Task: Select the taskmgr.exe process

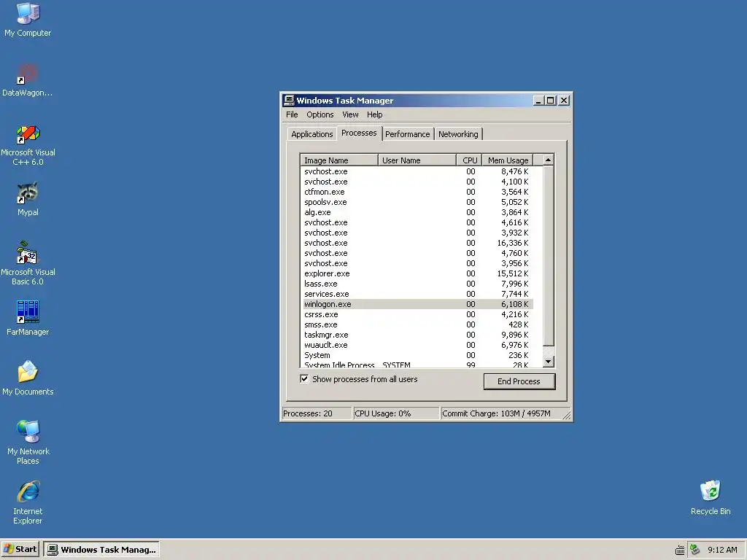Action: pos(417,335)
